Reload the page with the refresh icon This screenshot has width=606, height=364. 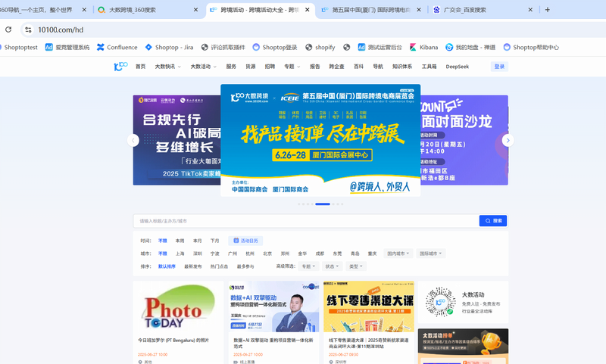(x=8, y=30)
